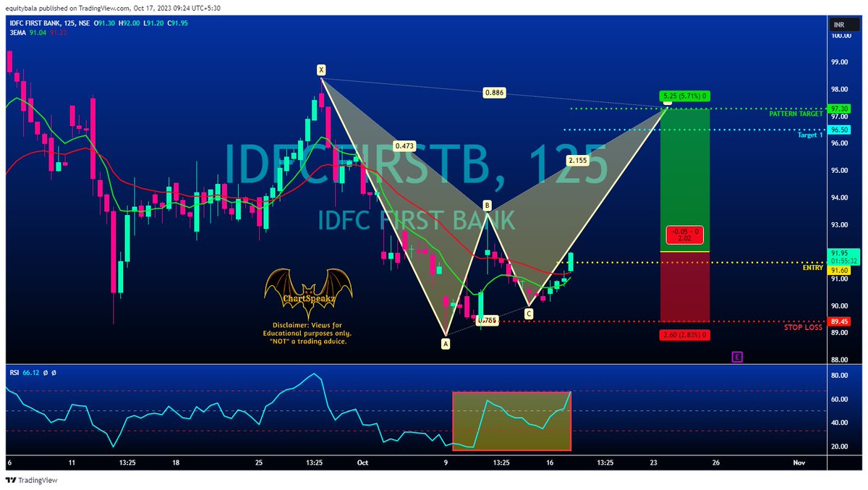Select the 0.473 ratio label

[x=404, y=145]
